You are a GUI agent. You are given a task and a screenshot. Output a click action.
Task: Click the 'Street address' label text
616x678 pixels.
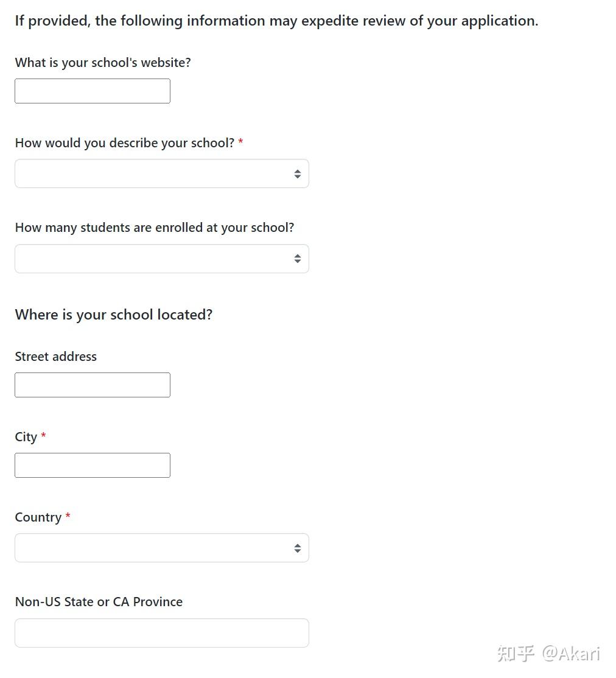click(x=56, y=357)
